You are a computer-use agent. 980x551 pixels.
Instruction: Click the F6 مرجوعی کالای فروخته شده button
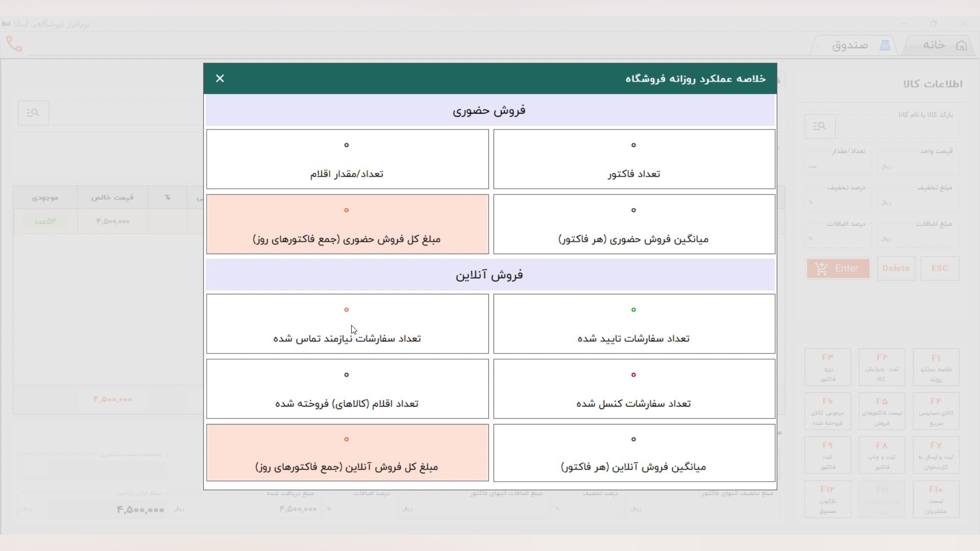[828, 411]
